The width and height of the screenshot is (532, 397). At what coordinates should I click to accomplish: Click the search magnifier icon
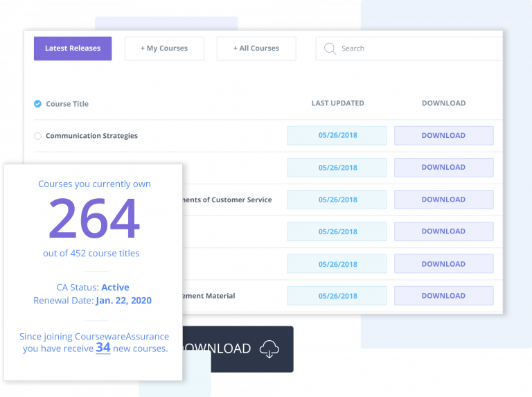click(330, 48)
